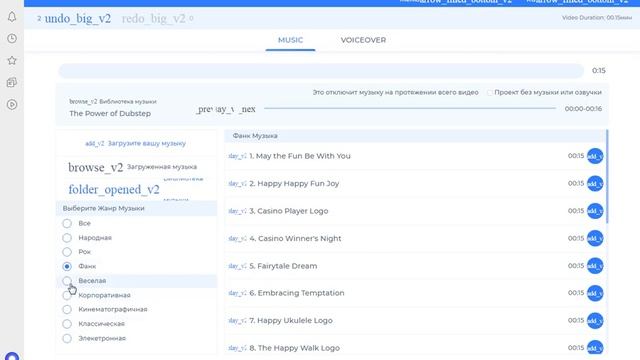Open history clock icon in sidebar
Screen dimensions: 640x360
12,38
